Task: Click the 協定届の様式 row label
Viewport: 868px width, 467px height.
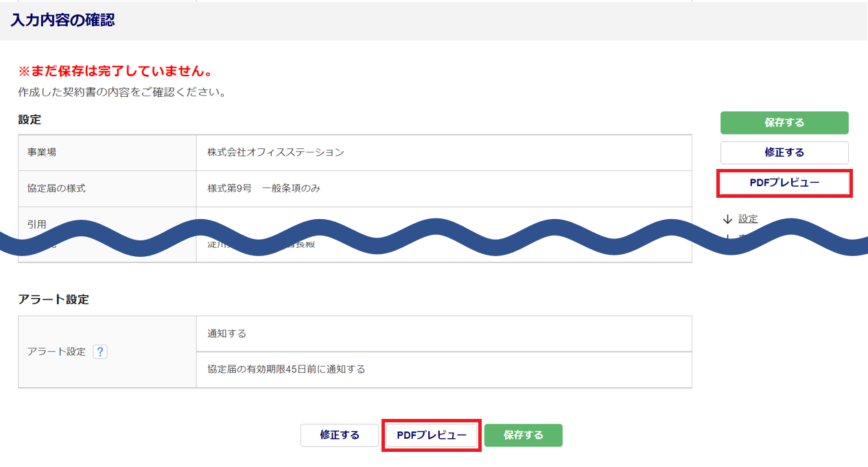Action: coord(57,188)
